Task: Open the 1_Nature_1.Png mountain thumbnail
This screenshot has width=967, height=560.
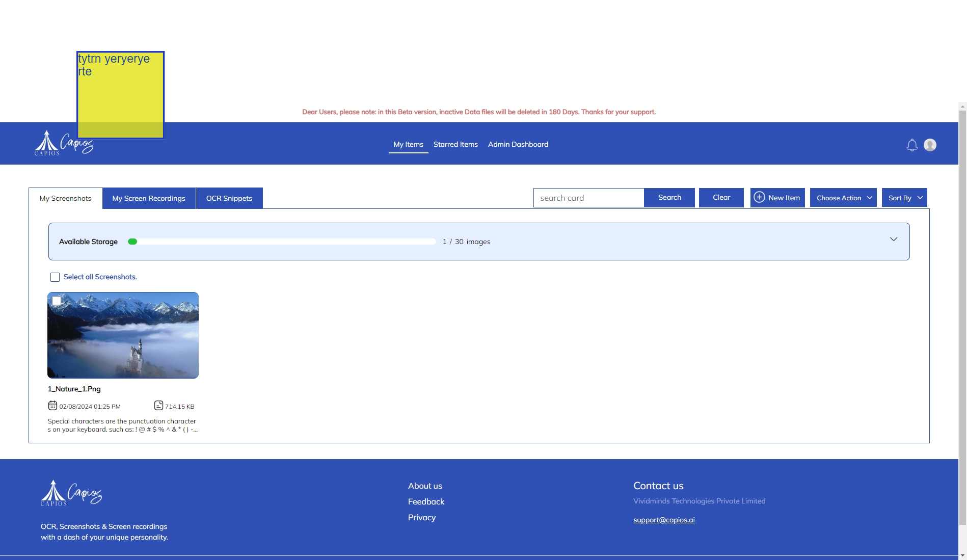Action: 123,335
